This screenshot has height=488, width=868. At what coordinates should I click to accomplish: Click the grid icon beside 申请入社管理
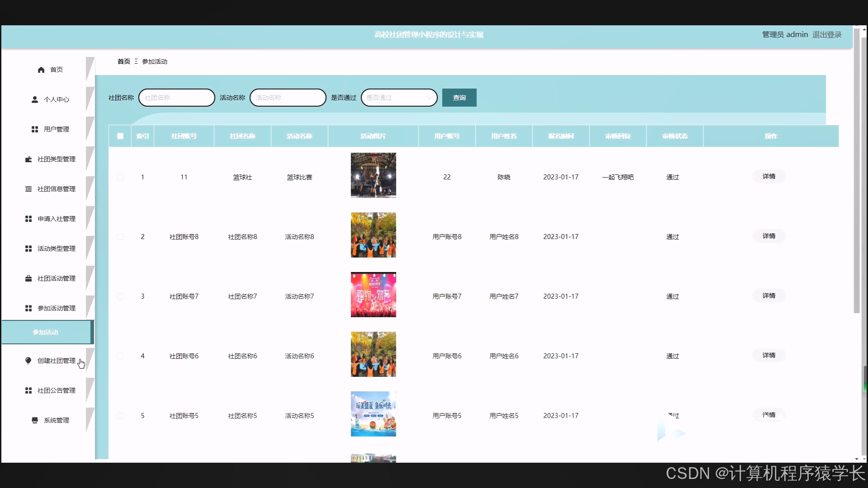pos(28,219)
